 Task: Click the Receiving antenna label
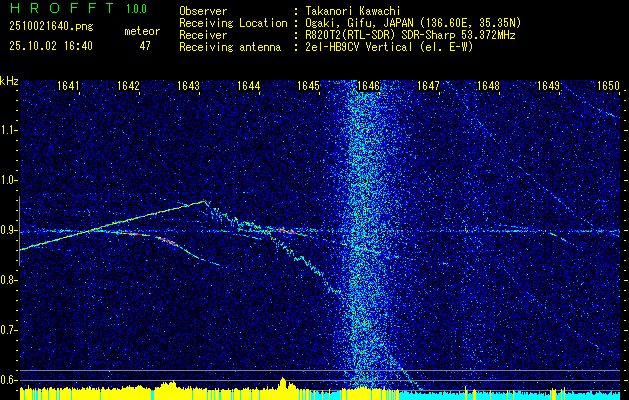pos(230,47)
